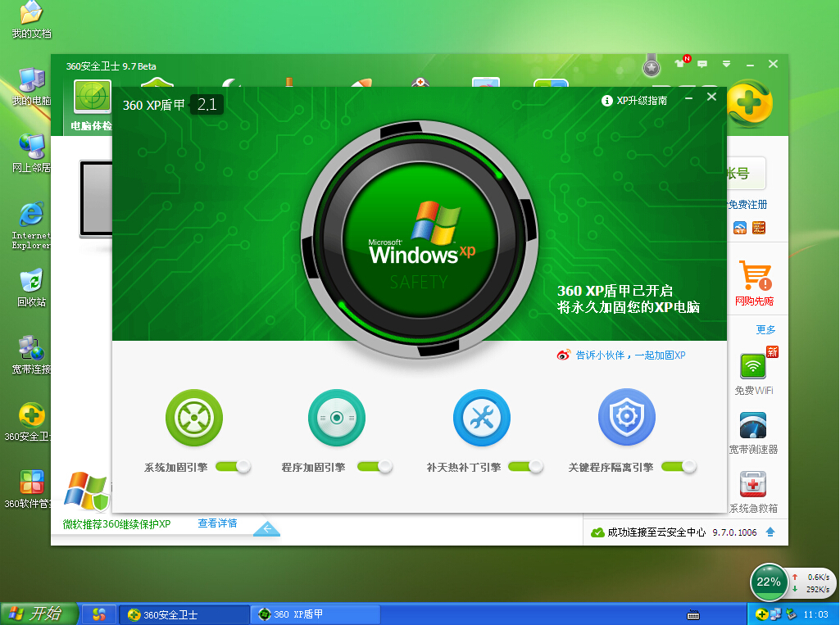Viewport: 840px width, 625px height.
Task: Click the 程序加固引擎 disc icon
Action: click(337, 418)
